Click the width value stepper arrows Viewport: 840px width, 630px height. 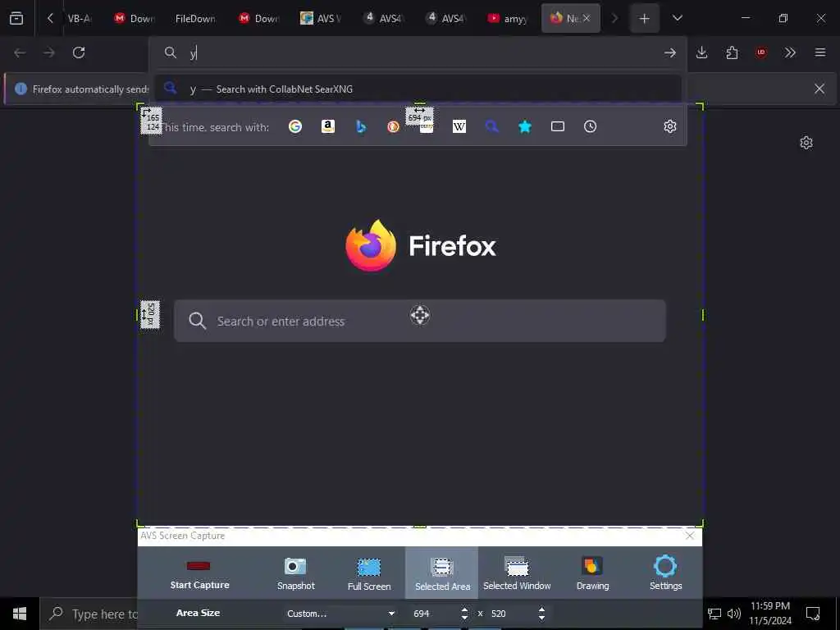coord(464,614)
